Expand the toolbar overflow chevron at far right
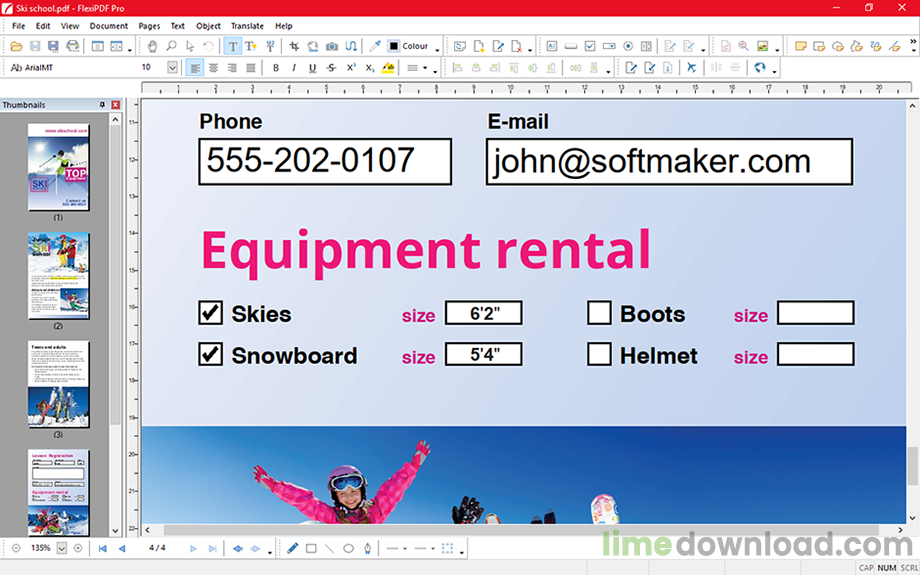 coord(913,42)
